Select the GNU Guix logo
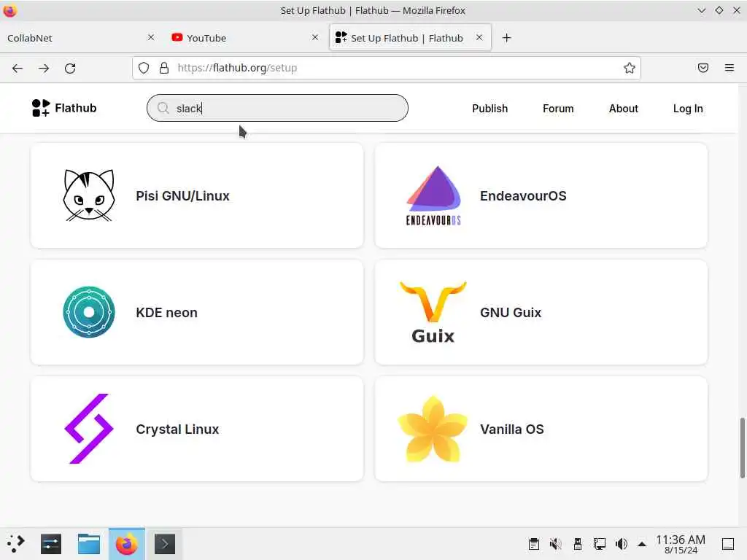The height and width of the screenshot is (560, 747). pyautogui.click(x=433, y=312)
